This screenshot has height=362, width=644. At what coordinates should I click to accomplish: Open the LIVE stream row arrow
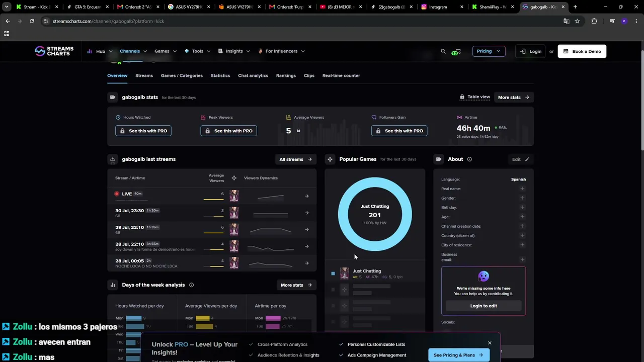click(307, 196)
